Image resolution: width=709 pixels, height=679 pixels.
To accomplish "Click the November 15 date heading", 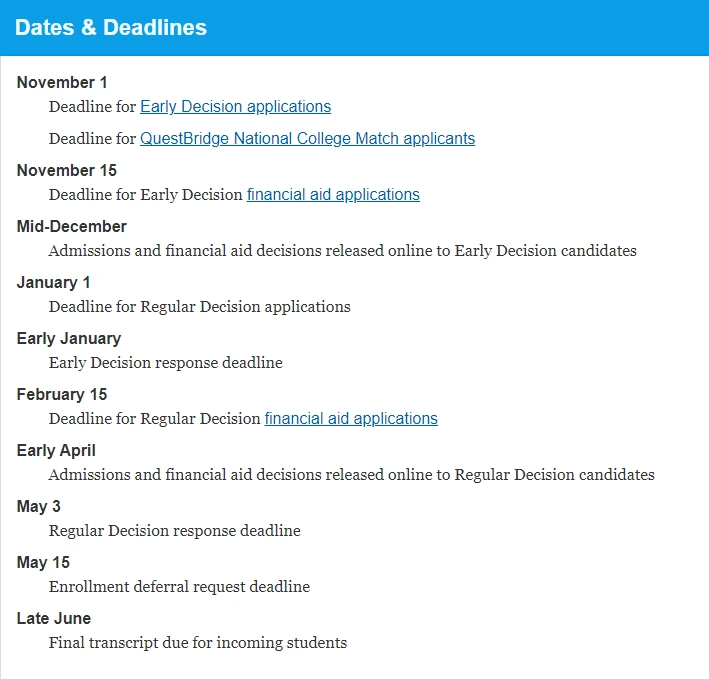I will click(67, 170).
